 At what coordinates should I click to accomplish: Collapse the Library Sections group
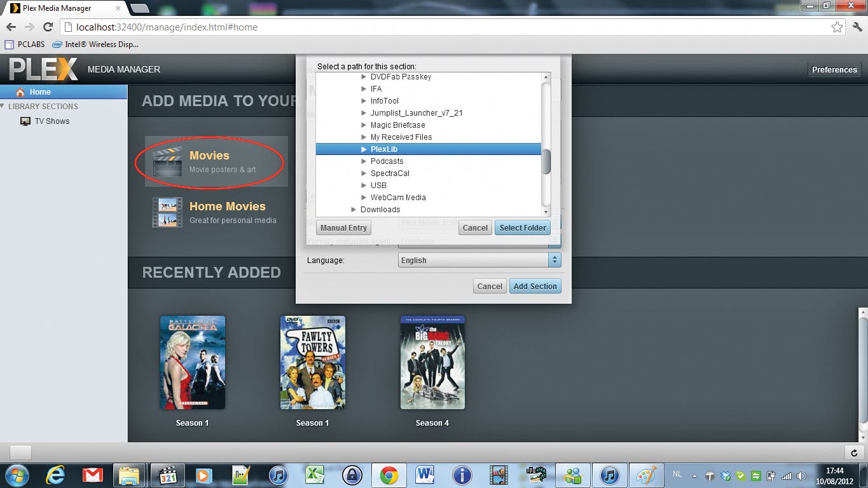[x=3, y=106]
